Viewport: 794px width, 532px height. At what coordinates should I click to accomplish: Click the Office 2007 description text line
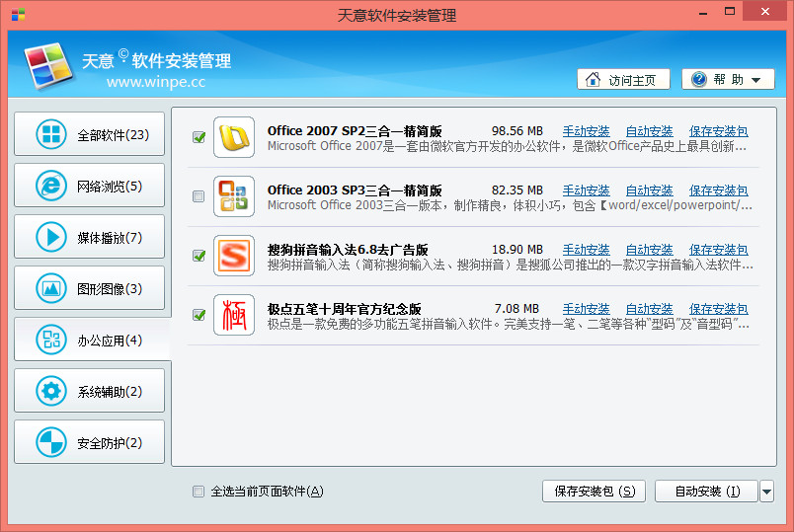(507, 146)
